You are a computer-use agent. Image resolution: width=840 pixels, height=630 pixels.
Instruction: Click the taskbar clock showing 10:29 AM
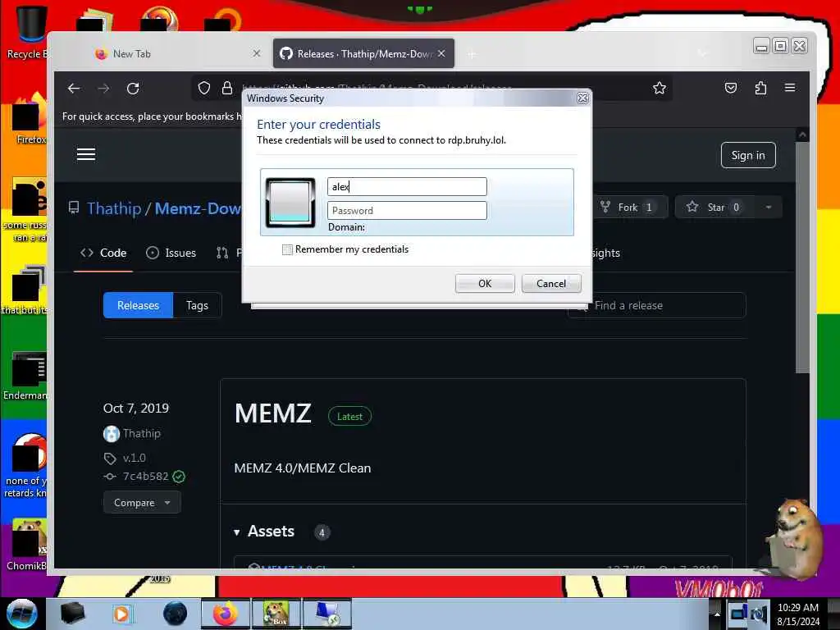(x=798, y=614)
